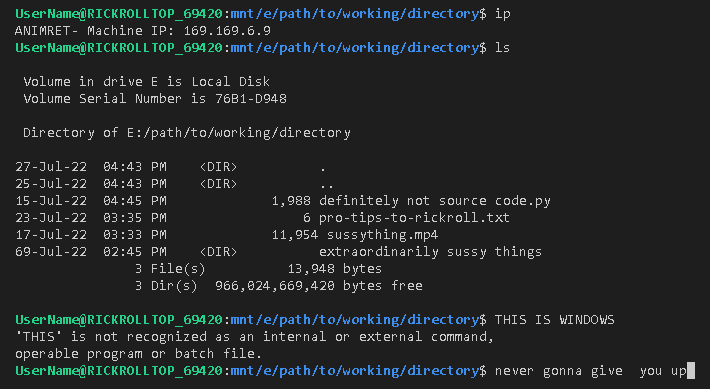Viewport: 710px width, 389px height.
Task: Select 'Volume Serial Number is 76B1-D948' line
Action: point(155,99)
